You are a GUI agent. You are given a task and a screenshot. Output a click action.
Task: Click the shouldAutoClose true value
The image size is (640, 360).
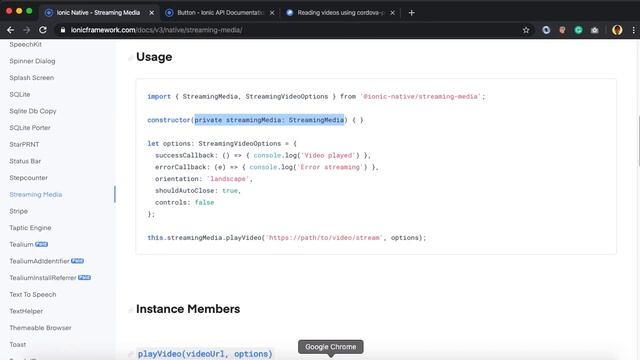(x=230, y=191)
